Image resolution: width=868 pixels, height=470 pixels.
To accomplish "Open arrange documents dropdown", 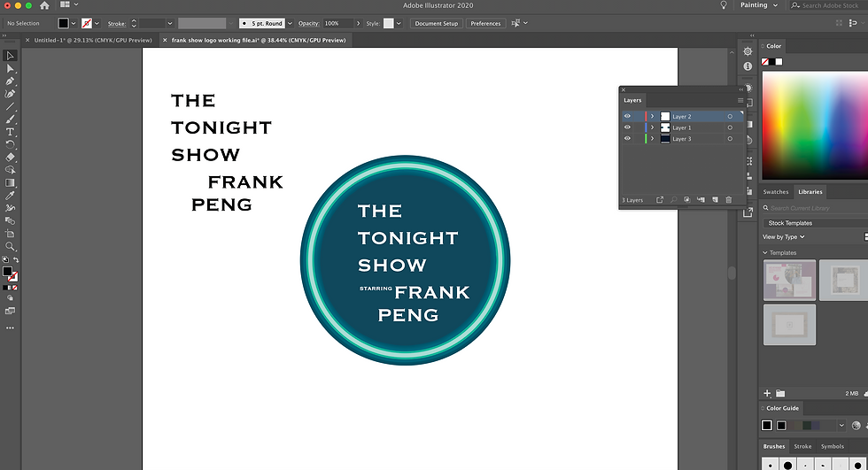I will pyautogui.click(x=69, y=4).
